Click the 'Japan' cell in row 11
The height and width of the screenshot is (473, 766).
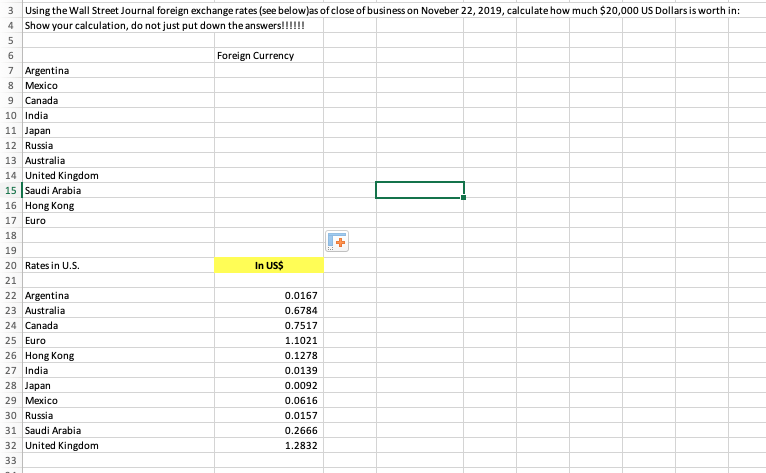tap(118, 130)
